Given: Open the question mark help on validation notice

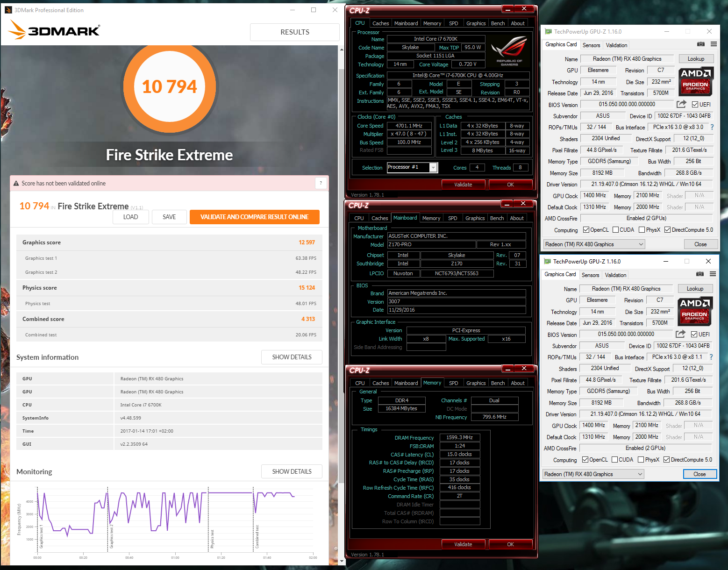Looking at the screenshot, I should pyautogui.click(x=321, y=183).
